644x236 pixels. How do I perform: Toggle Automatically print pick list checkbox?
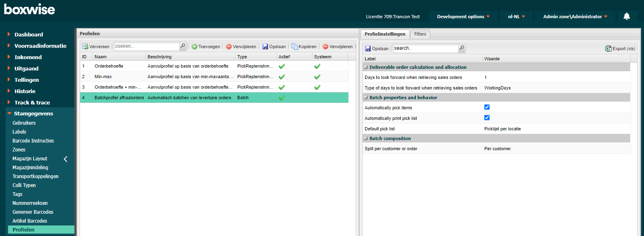coord(487,118)
